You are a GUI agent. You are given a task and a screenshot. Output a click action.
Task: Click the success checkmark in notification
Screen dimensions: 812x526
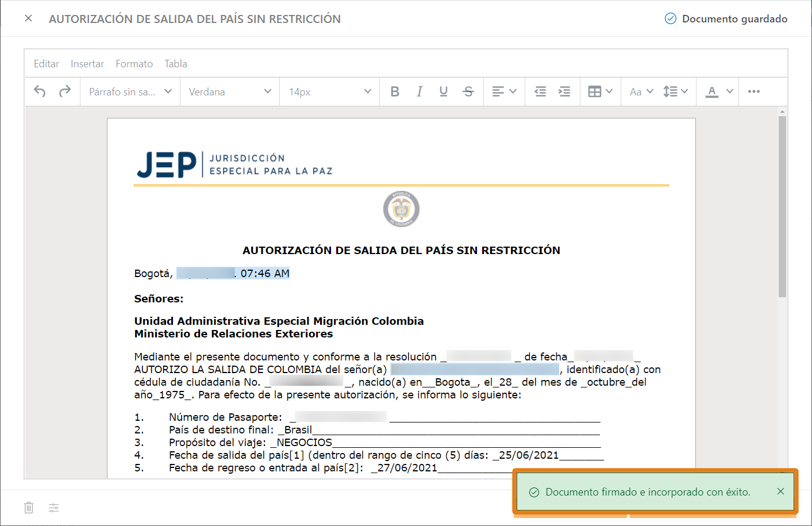[534, 492]
